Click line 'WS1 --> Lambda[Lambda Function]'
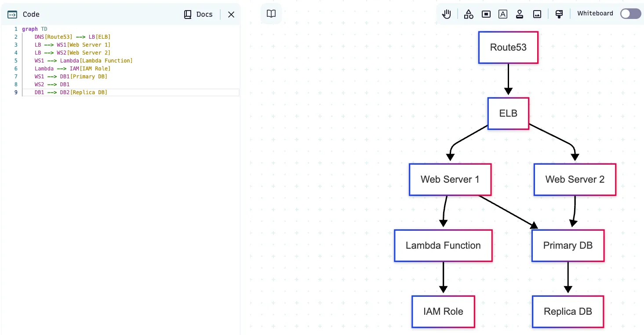 pyautogui.click(x=84, y=61)
